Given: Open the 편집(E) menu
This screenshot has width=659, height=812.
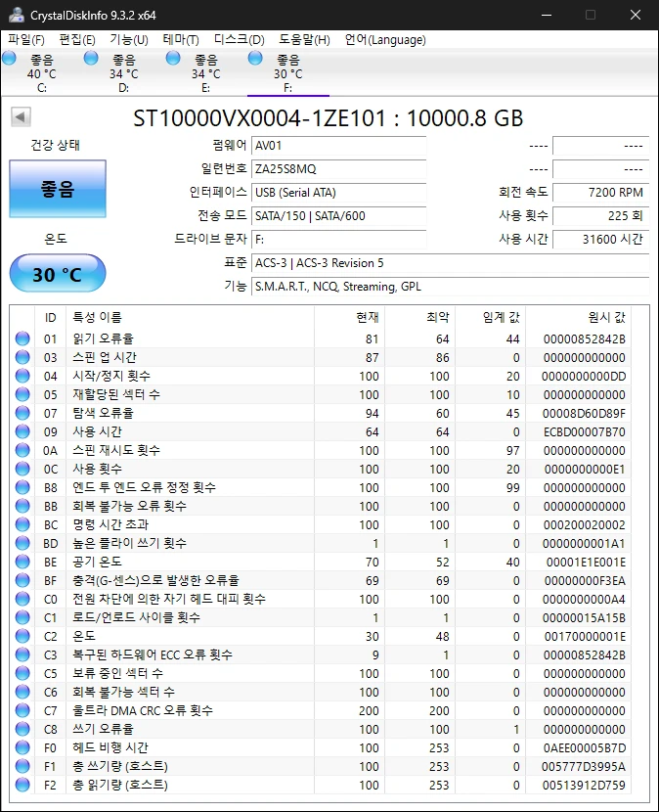Looking at the screenshot, I should tap(77, 40).
